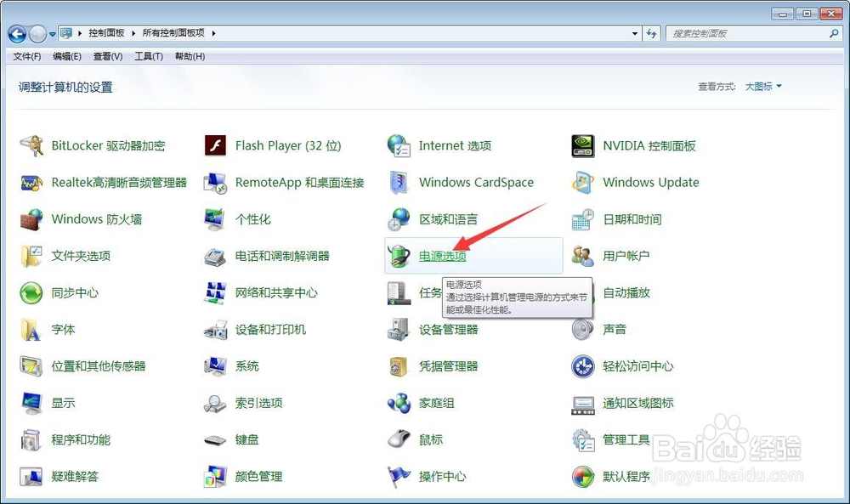This screenshot has height=504, width=850.
Task: Open 字体 folder icon
Action: (31, 330)
